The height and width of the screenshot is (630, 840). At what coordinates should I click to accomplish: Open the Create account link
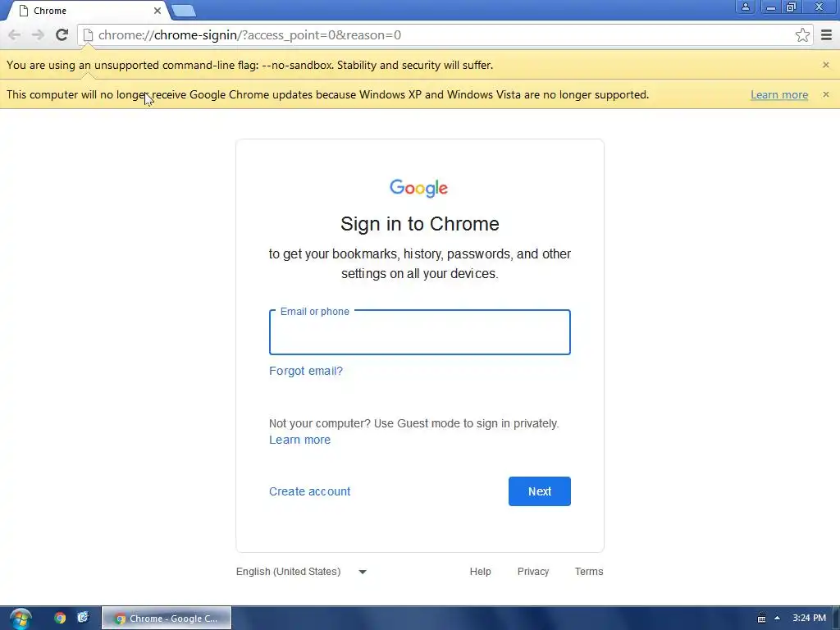(309, 491)
